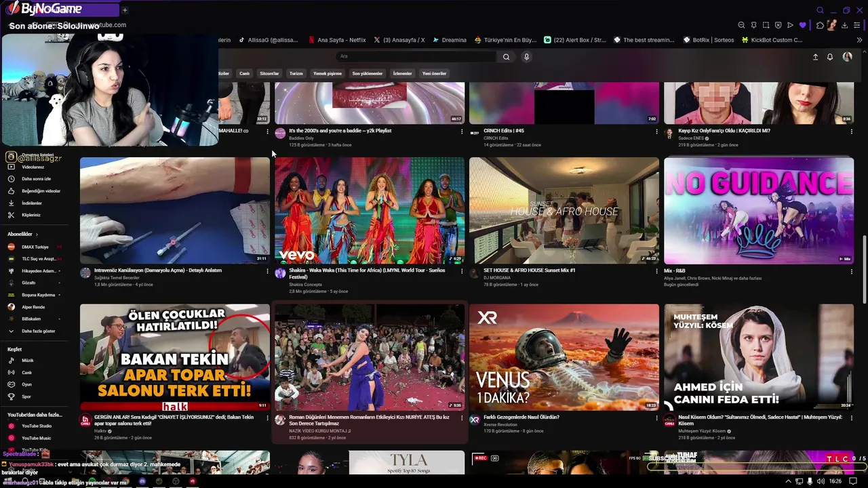
Task: Open the Videolarınız sidebar entry
Action: click(33, 167)
